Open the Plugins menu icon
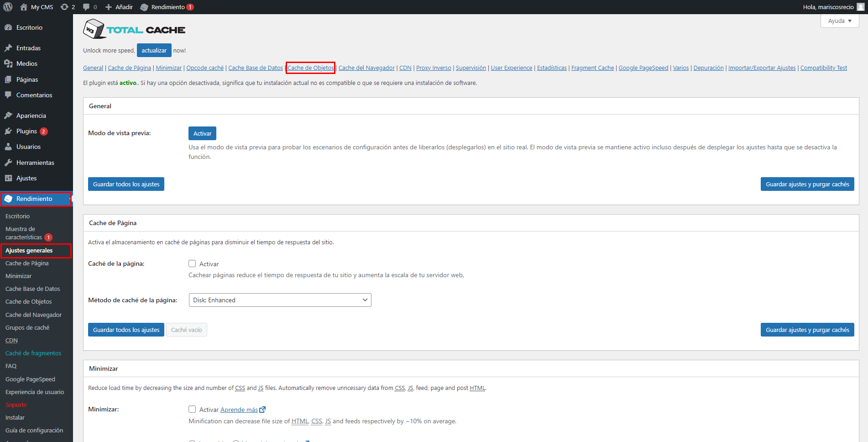 8,131
